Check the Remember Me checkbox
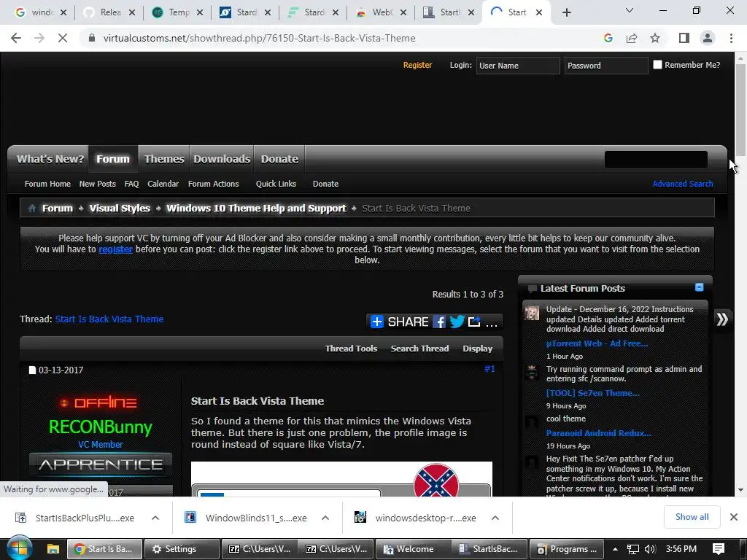 click(657, 65)
